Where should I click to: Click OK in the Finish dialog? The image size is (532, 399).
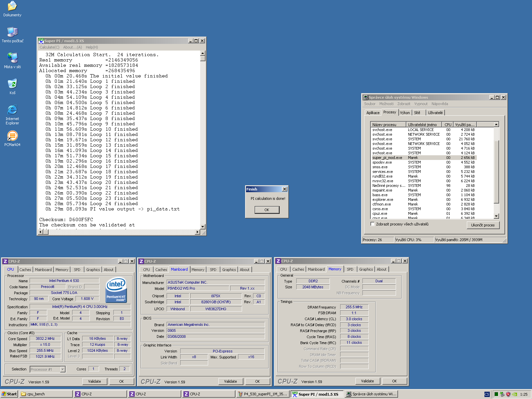(267, 210)
